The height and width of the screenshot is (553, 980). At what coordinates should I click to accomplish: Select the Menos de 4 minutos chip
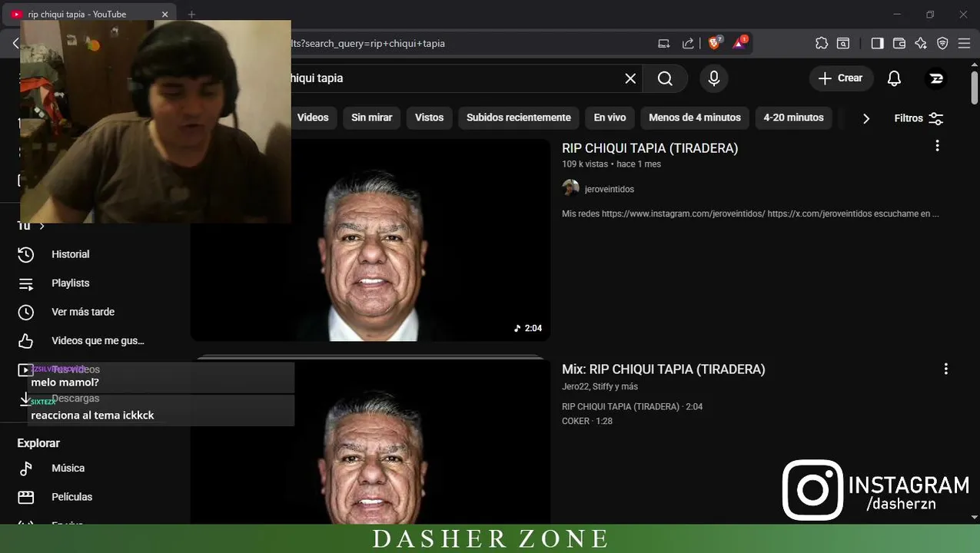695,118
